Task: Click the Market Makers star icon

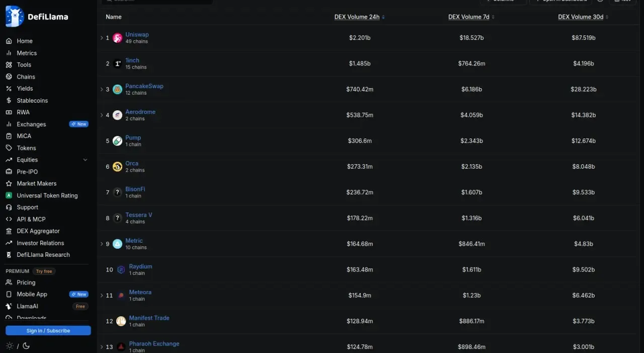Action: click(x=9, y=184)
